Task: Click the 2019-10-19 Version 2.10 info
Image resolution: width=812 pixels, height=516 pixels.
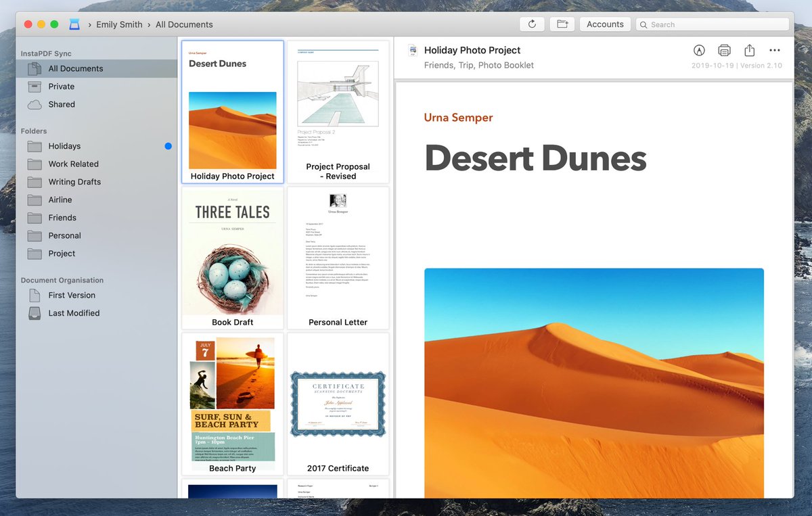Action: 736,66
